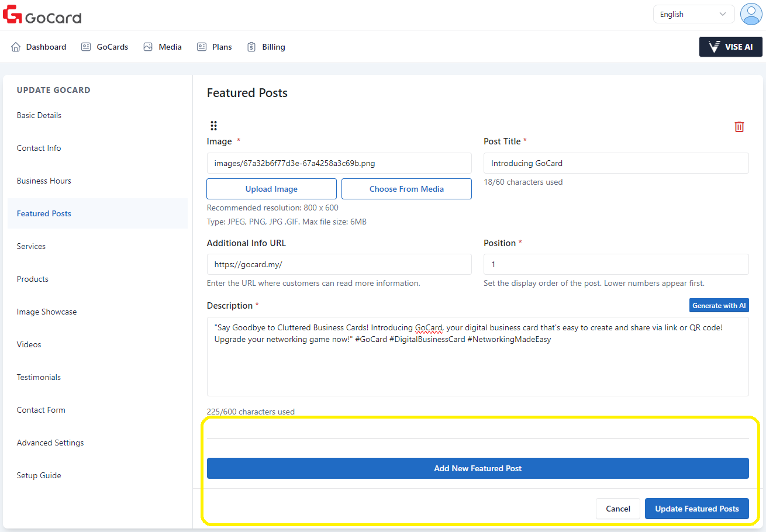
Task: Click the Dashboard home icon
Action: [x=16, y=47]
